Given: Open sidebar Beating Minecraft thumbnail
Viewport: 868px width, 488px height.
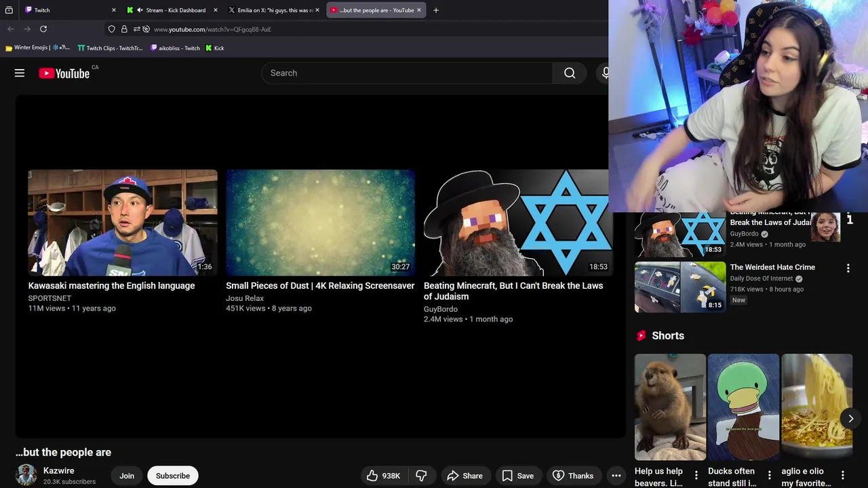Looking at the screenshot, I should click(680, 235).
